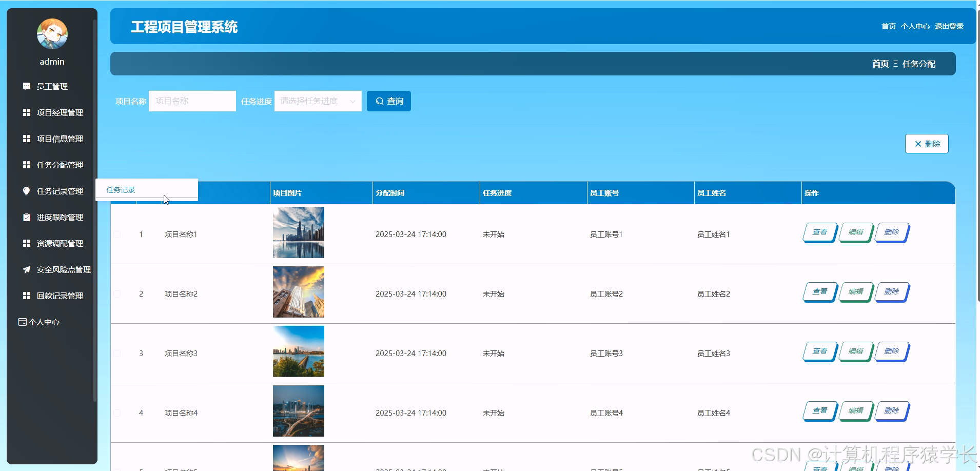Open the night city photo for 项目名称4

(x=299, y=411)
